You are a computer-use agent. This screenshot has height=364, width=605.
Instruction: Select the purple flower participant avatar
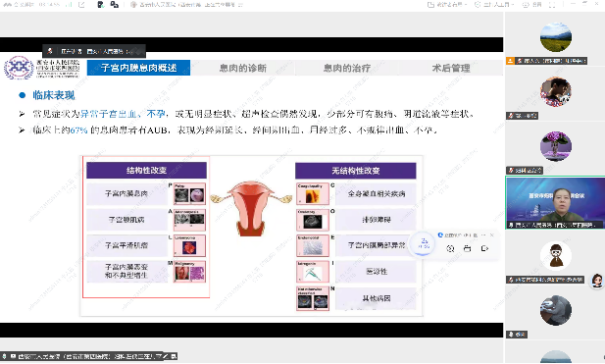point(556,146)
